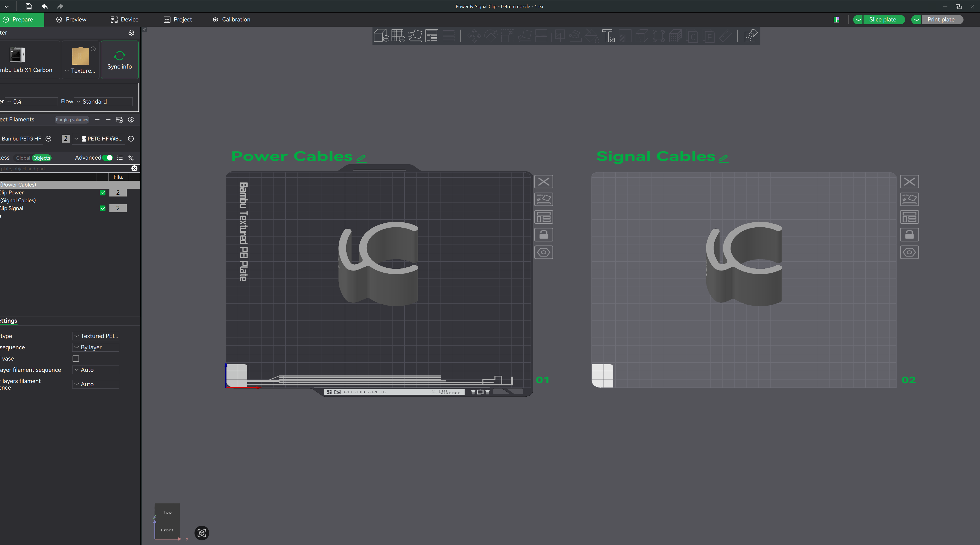This screenshot has height=545, width=980.
Task: Open the layer filament sequence Auto dropdown
Action: tap(96, 370)
